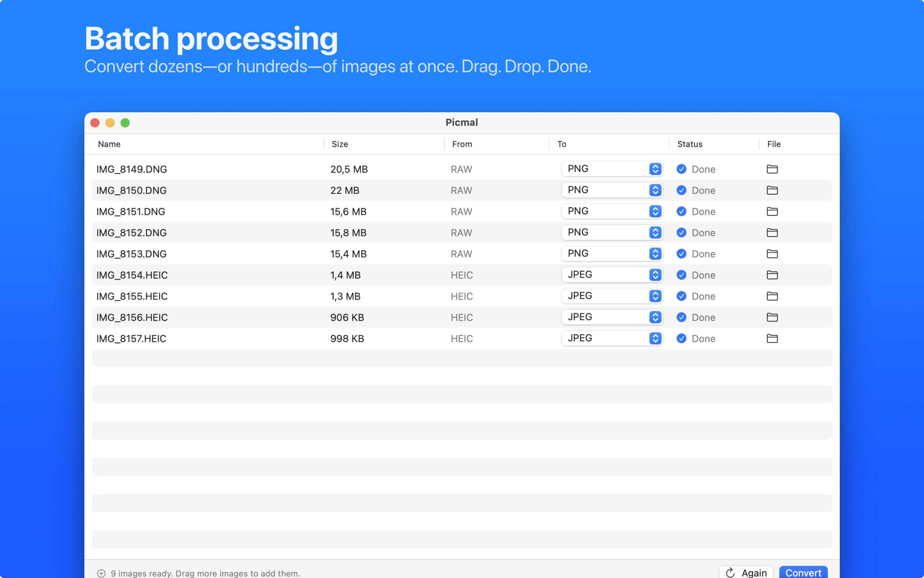Open folder icon for IMG_8156.HEIC
924x578 pixels.
point(772,317)
